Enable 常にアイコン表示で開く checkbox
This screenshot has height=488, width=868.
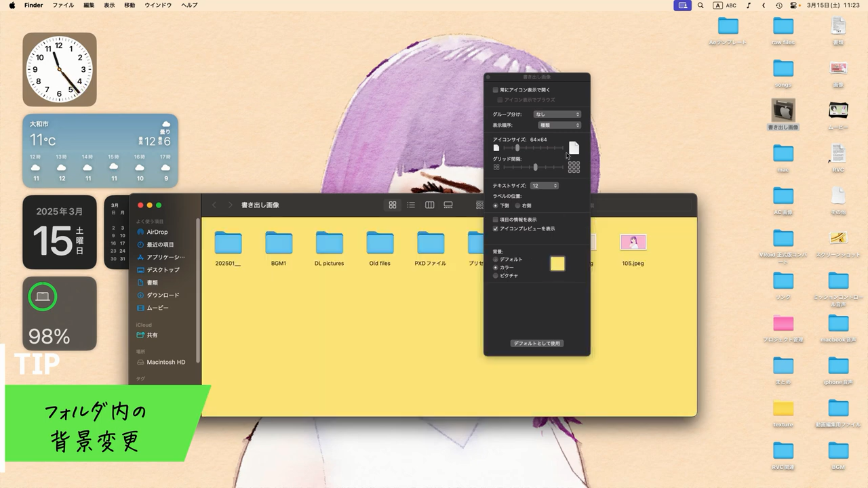pyautogui.click(x=496, y=89)
